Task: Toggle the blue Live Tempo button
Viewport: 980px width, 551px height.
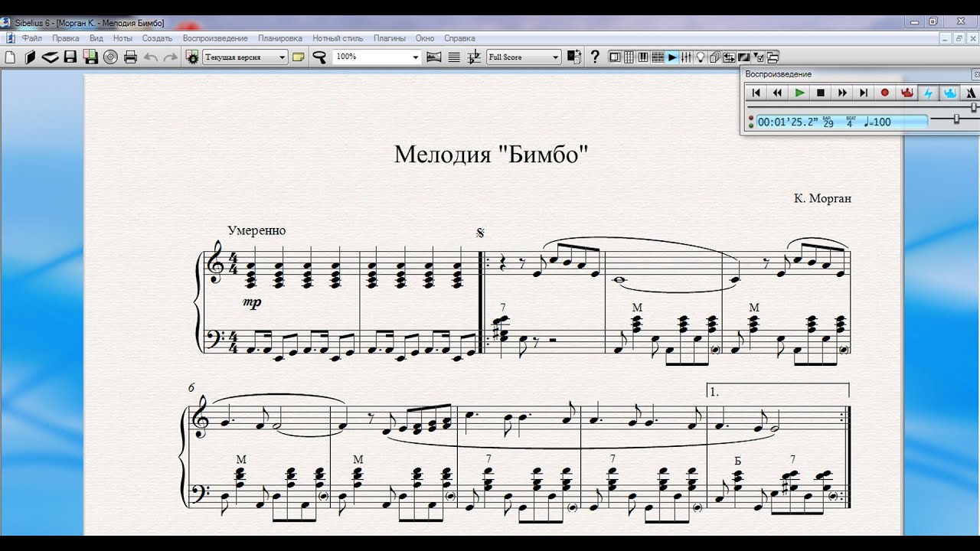Action: [x=950, y=93]
